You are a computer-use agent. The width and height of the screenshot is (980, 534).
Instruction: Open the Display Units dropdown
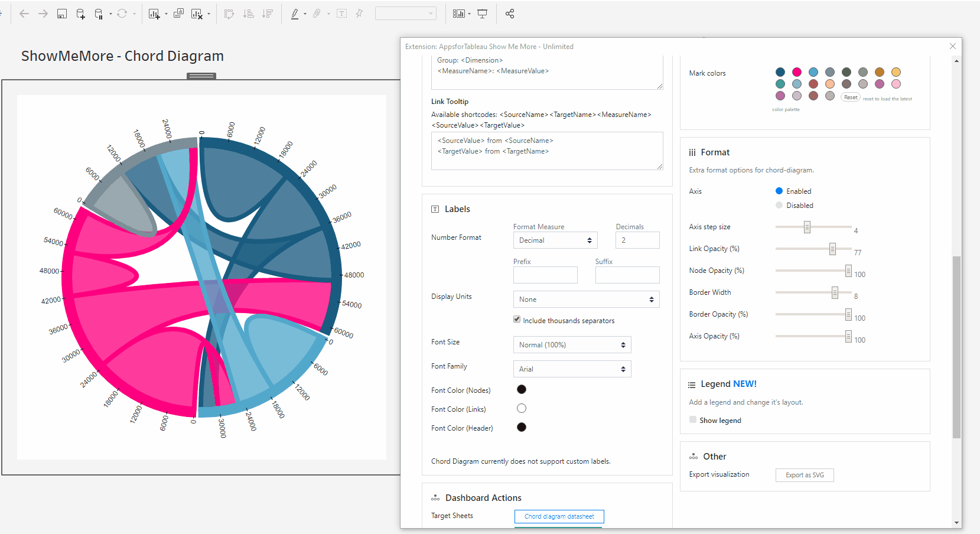(x=586, y=299)
